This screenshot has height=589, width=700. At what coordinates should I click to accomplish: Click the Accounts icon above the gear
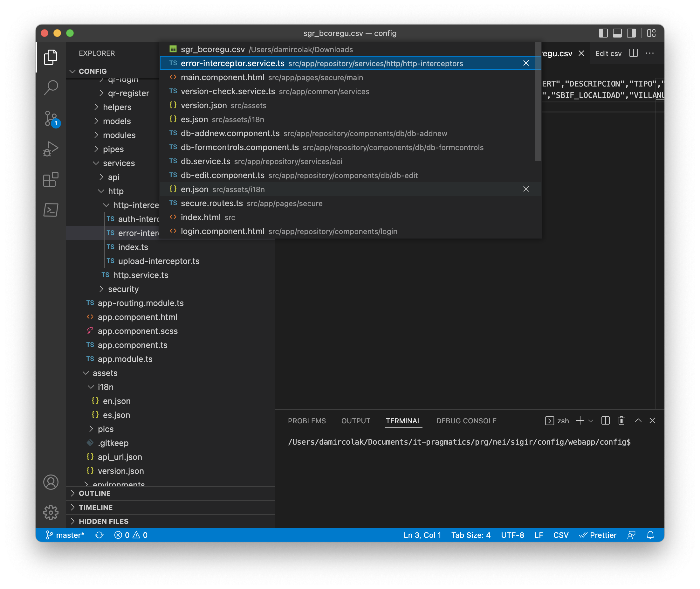(51, 482)
